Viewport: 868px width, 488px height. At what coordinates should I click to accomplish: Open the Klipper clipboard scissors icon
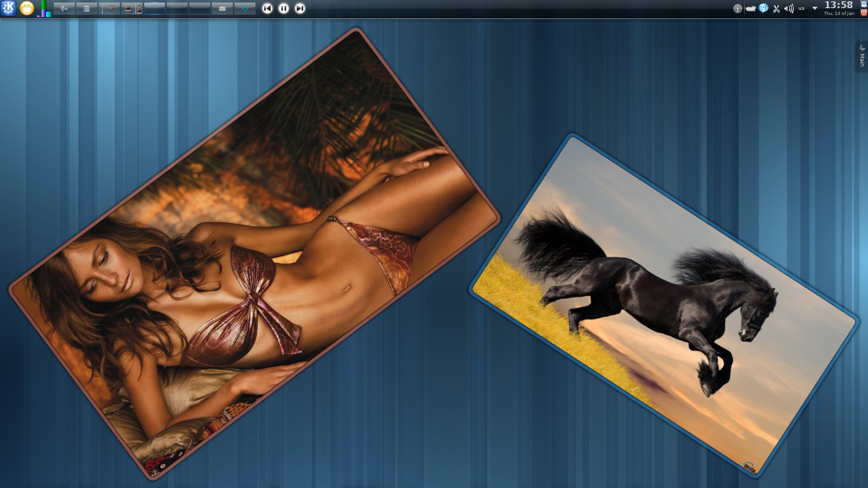[776, 9]
